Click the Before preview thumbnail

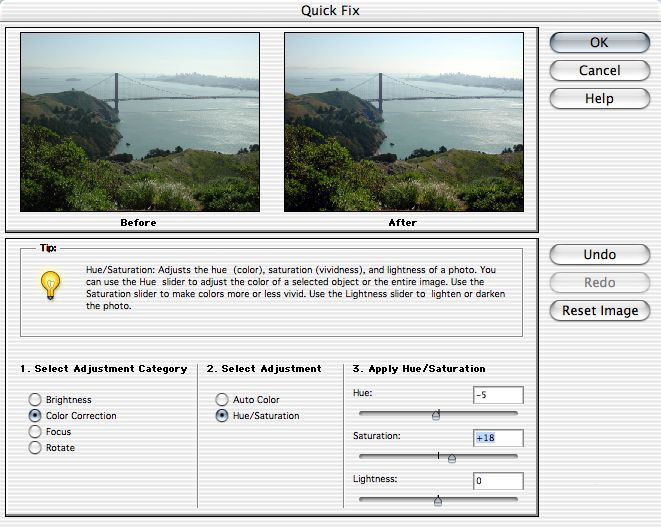(139, 122)
